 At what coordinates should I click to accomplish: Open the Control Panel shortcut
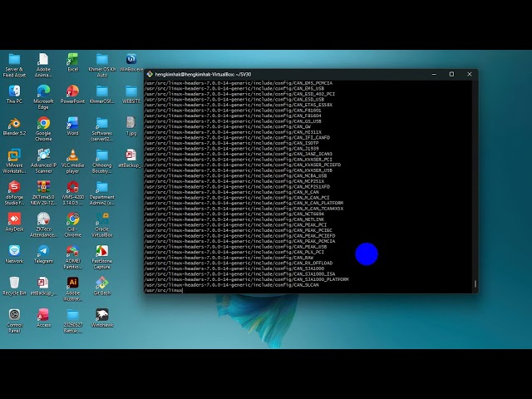point(14,321)
